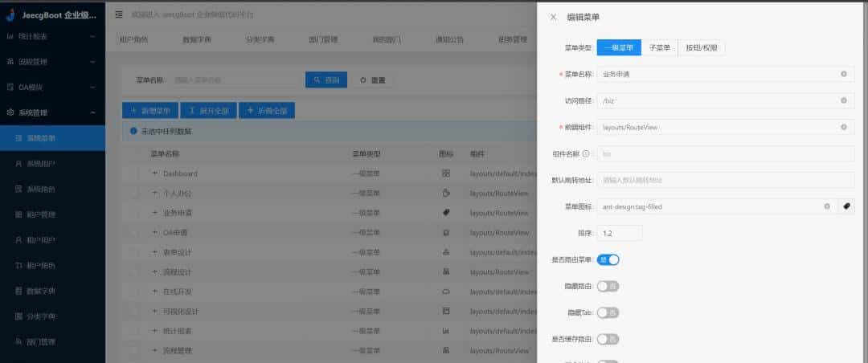Viewport: 868px width, 363px height.
Task: Click the Dashboard row's grid icon
Action: 446,173
